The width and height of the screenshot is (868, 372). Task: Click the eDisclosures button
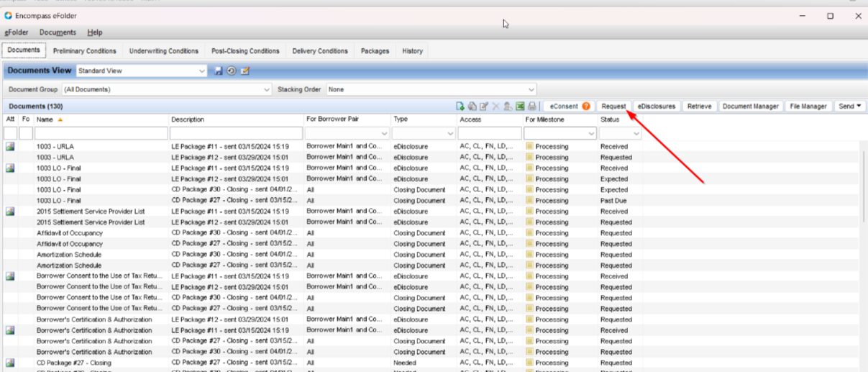point(656,106)
